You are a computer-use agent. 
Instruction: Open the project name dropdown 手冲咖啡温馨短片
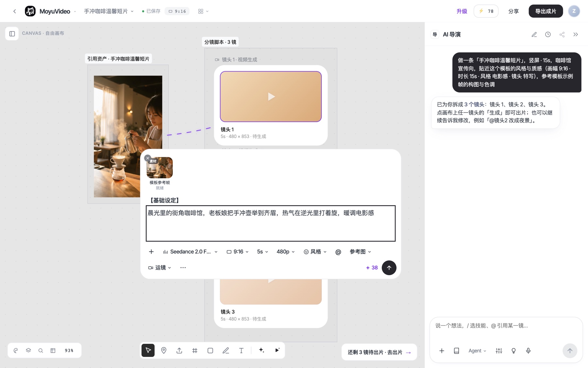(109, 11)
